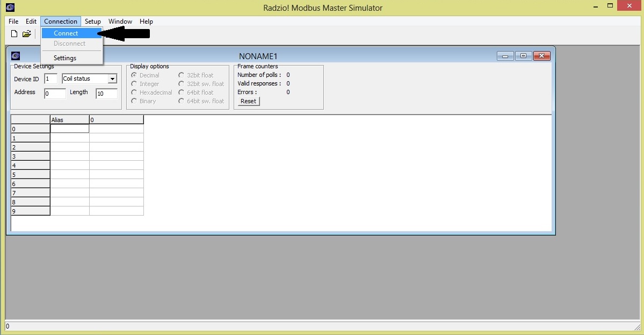Select row header 3 in the table
The width and height of the screenshot is (644, 335).
tap(31, 156)
